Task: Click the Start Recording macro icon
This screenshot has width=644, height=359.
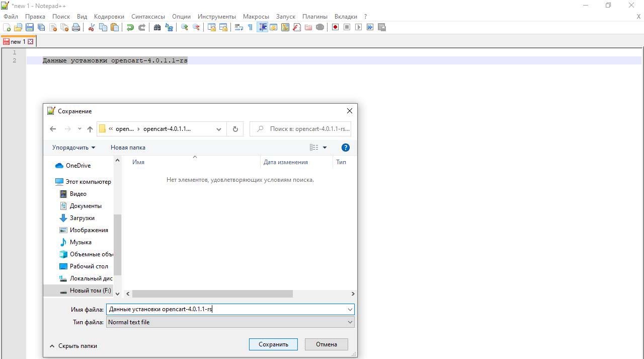Action: coord(335,27)
